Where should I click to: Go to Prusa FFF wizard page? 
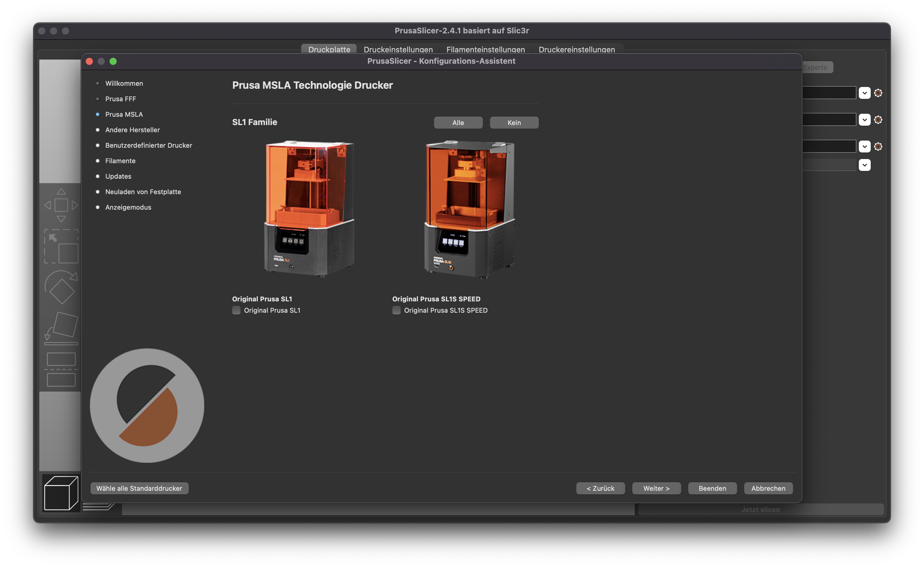pyautogui.click(x=120, y=99)
